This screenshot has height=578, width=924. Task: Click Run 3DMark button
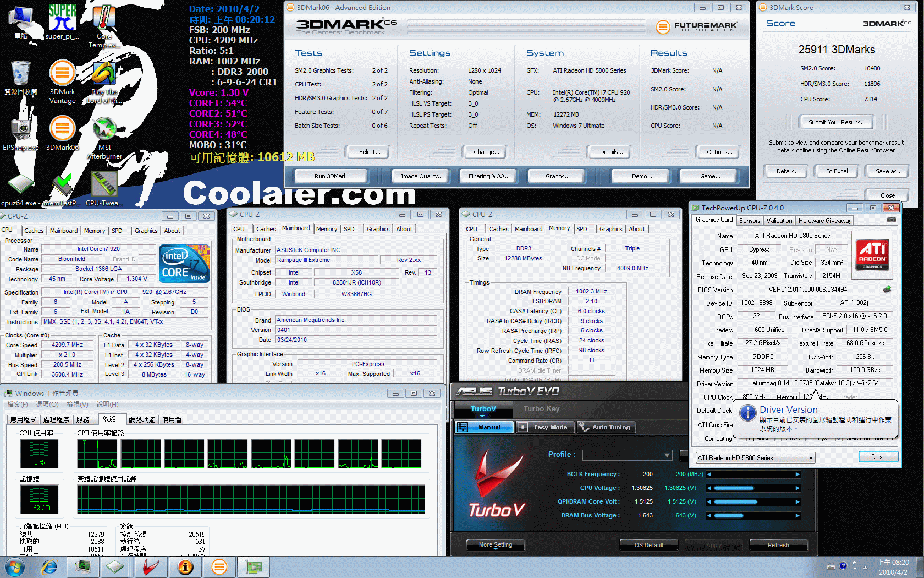331,176
